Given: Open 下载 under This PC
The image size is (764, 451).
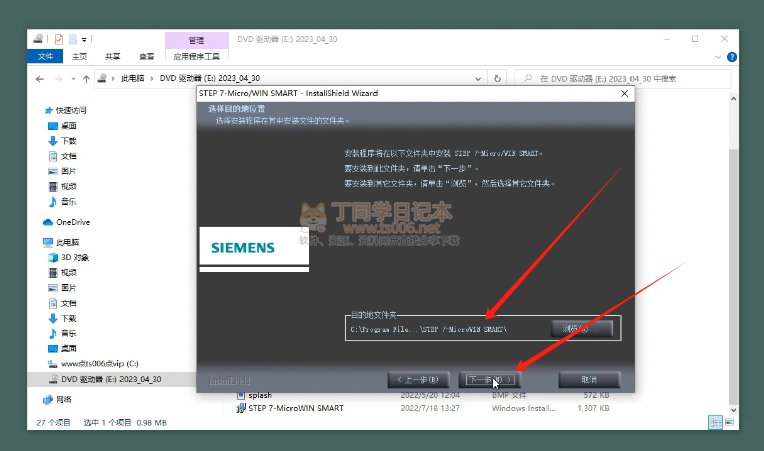Looking at the screenshot, I should pos(62,318).
